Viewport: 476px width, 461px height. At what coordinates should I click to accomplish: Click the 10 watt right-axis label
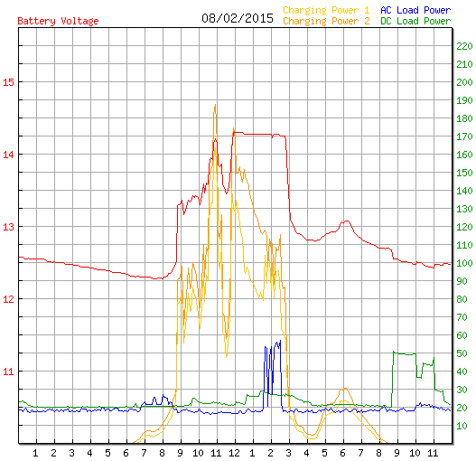[462, 426]
